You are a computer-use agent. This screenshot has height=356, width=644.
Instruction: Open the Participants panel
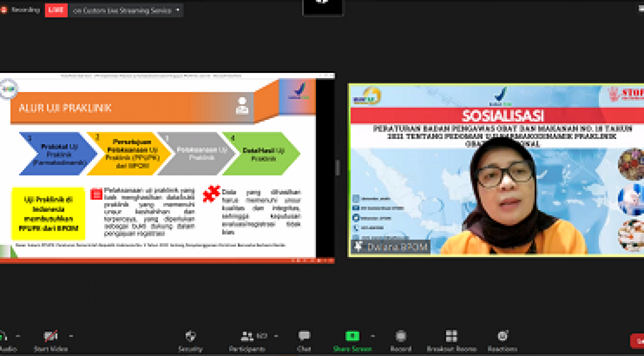[x=247, y=337]
